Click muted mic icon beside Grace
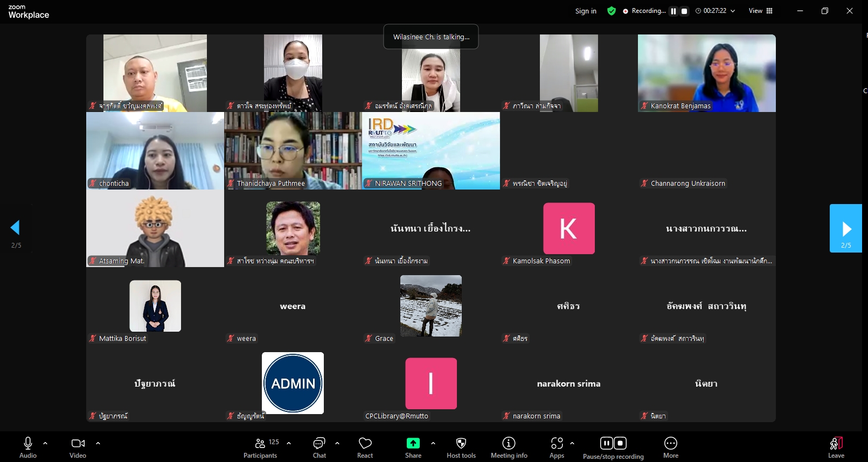 click(369, 339)
